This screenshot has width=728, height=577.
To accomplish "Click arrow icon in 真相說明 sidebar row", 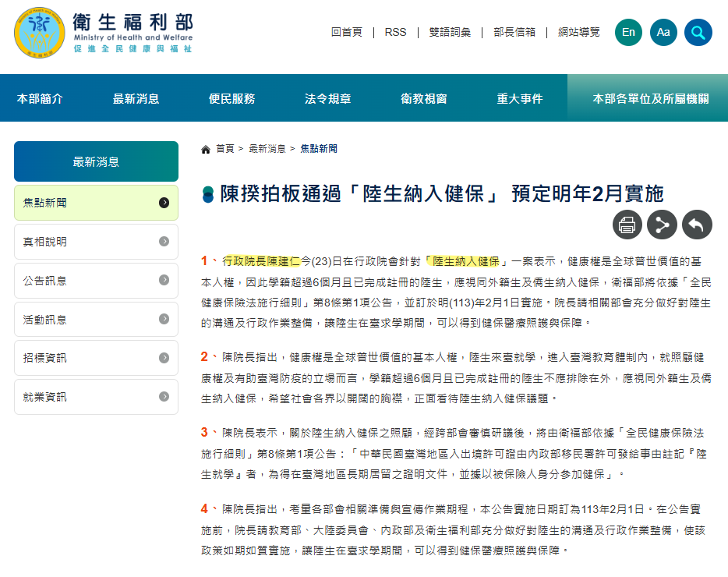I will coord(164,241).
